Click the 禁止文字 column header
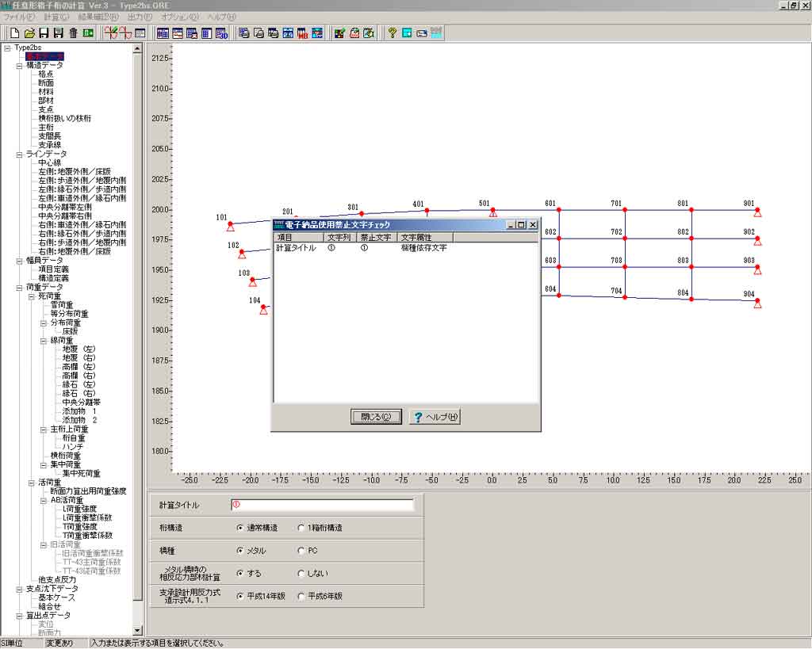 377,238
